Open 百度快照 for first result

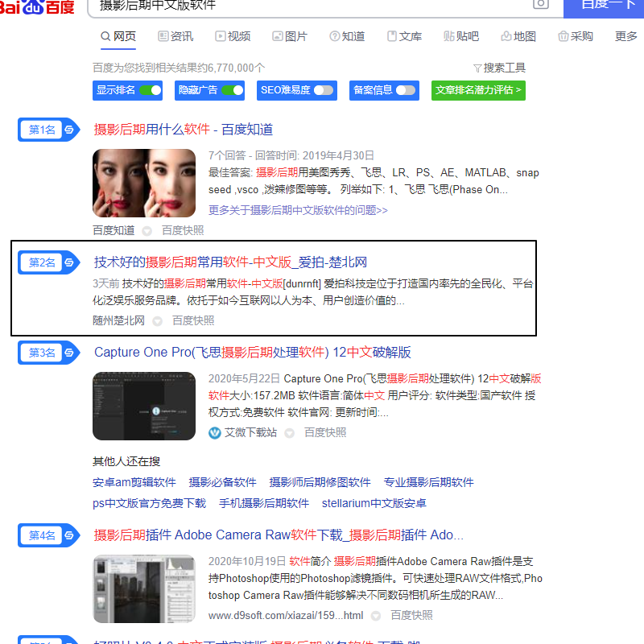(x=183, y=230)
